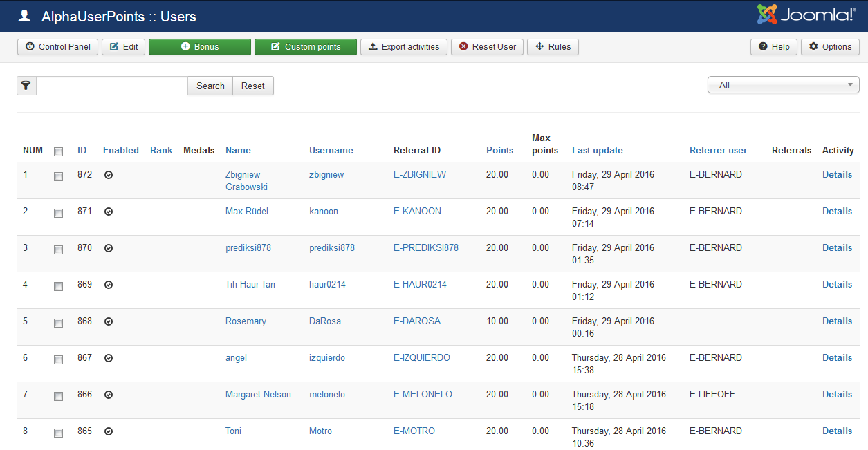
Task: Check the box for Toni row
Action: click(59, 433)
